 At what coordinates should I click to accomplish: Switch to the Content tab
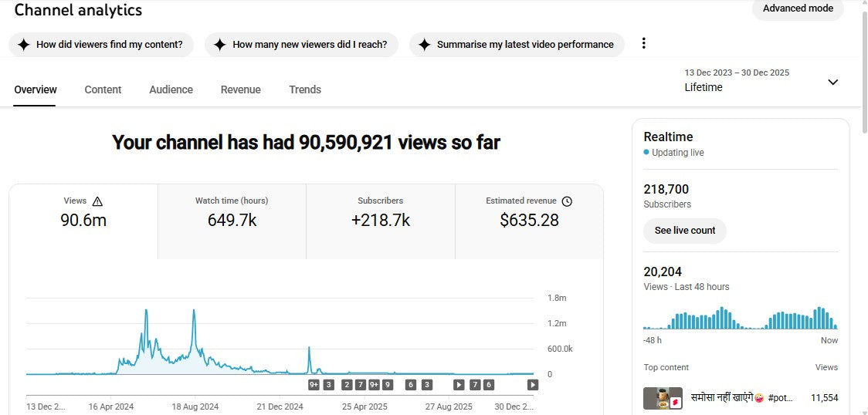coord(103,89)
